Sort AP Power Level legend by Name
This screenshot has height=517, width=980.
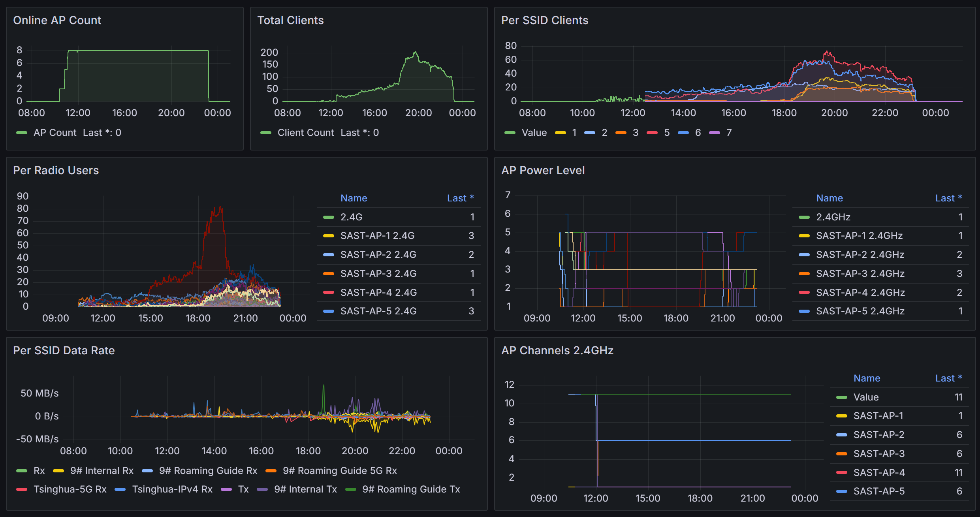click(x=830, y=198)
